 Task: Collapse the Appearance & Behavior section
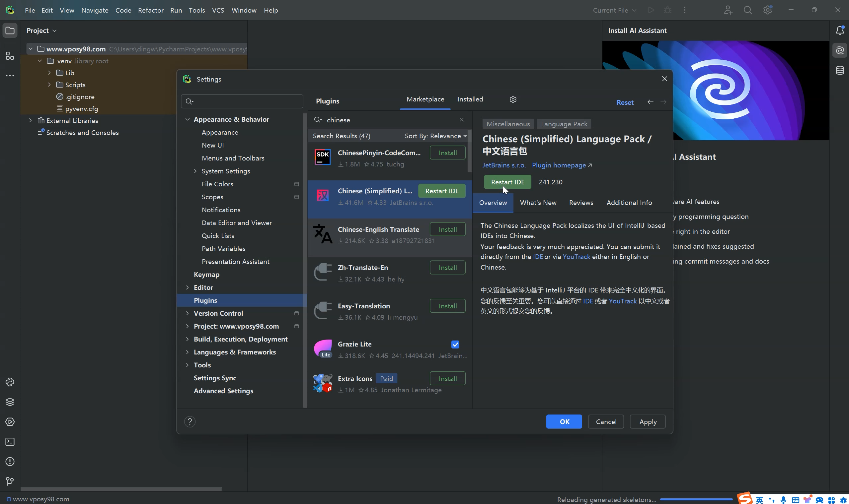pyautogui.click(x=187, y=119)
